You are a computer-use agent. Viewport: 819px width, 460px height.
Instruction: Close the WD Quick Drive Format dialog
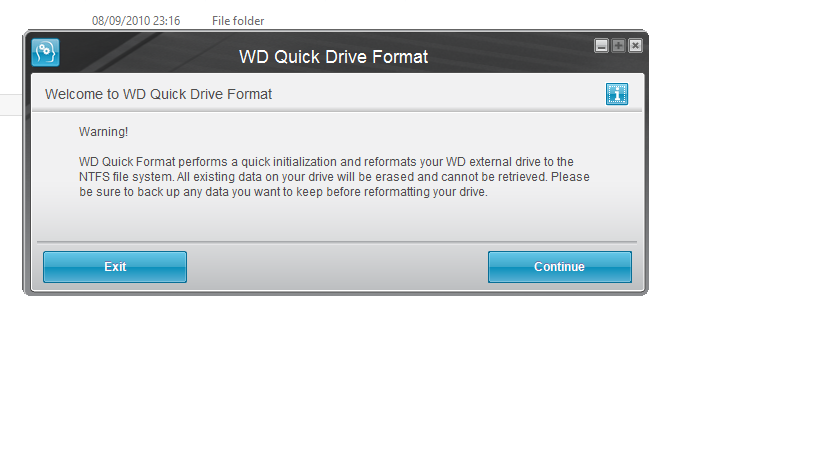point(635,46)
